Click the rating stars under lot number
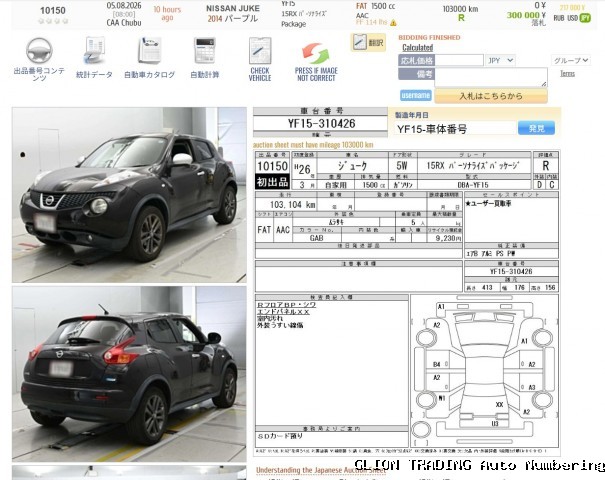This screenshot has height=480, width=605. (53, 21)
